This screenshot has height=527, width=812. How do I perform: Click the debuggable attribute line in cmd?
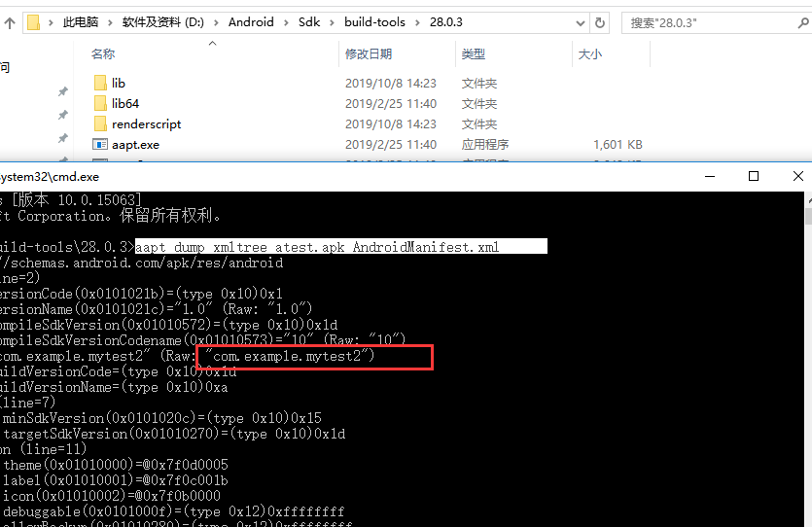pos(173,511)
